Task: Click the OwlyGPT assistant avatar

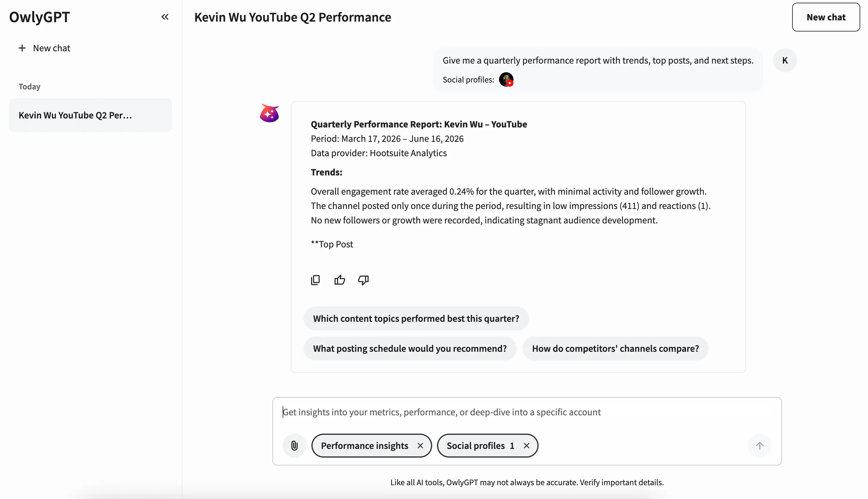Action: pos(269,113)
